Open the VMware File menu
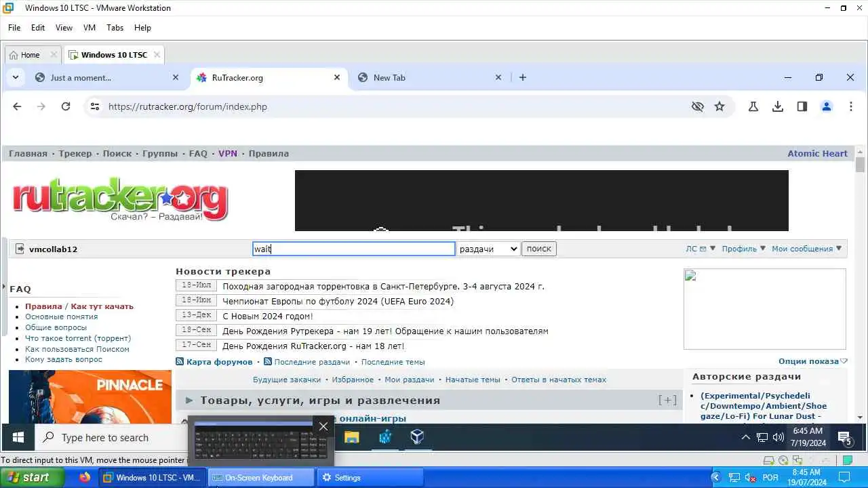This screenshot has height=488, width=868. coord(14,28)
